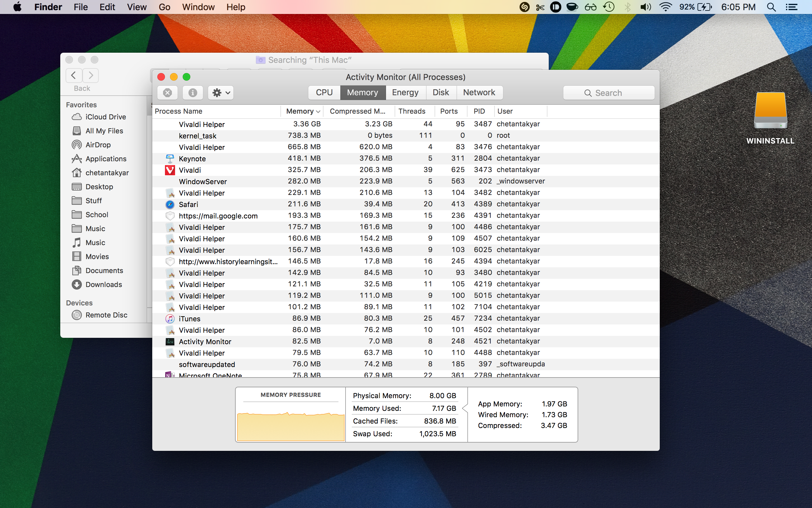
Task: Click the Vivaldi Helper icon for PID 3482
Action: [x=170, y=193]
